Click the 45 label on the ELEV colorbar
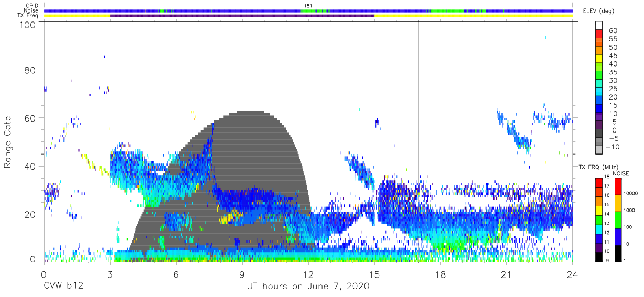The height and width of the screenshot is (297, 644). [614, 56]
